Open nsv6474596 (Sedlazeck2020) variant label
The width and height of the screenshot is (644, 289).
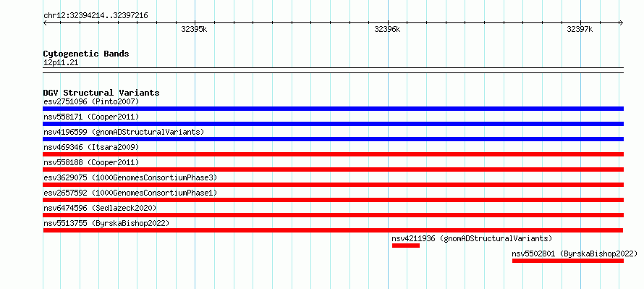[x=100, y=208]
